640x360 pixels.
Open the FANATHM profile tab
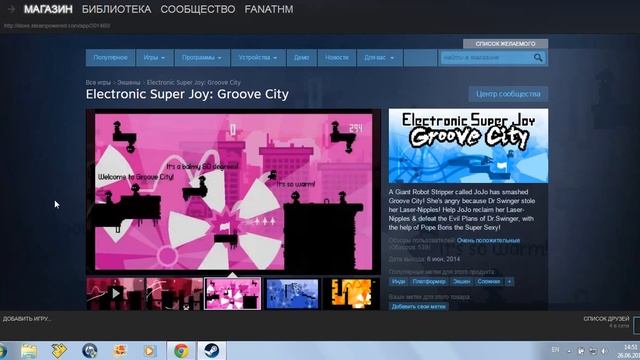tap(269, 9)
